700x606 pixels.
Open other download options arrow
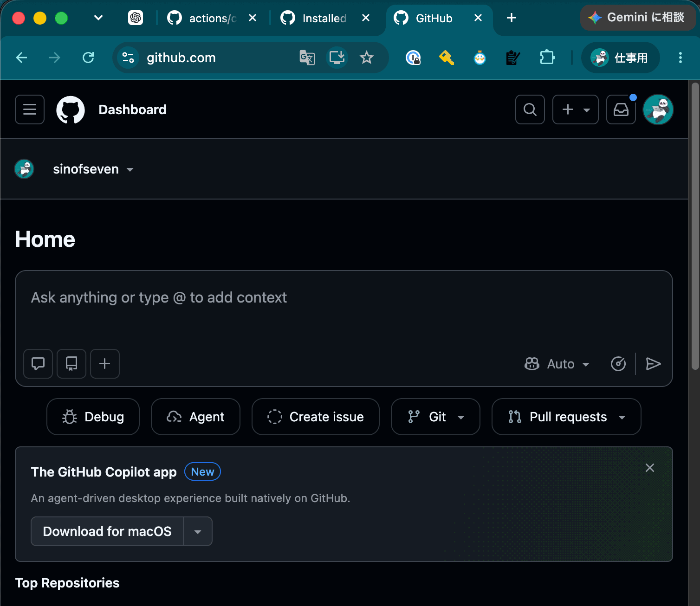(198, 532)
